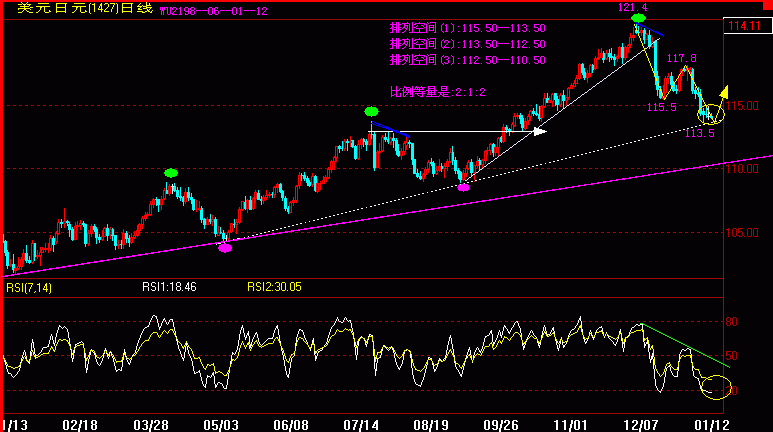
Task: Click the 排列空间(1):115.50--113.50 annotation
Action: pos(467,28)
